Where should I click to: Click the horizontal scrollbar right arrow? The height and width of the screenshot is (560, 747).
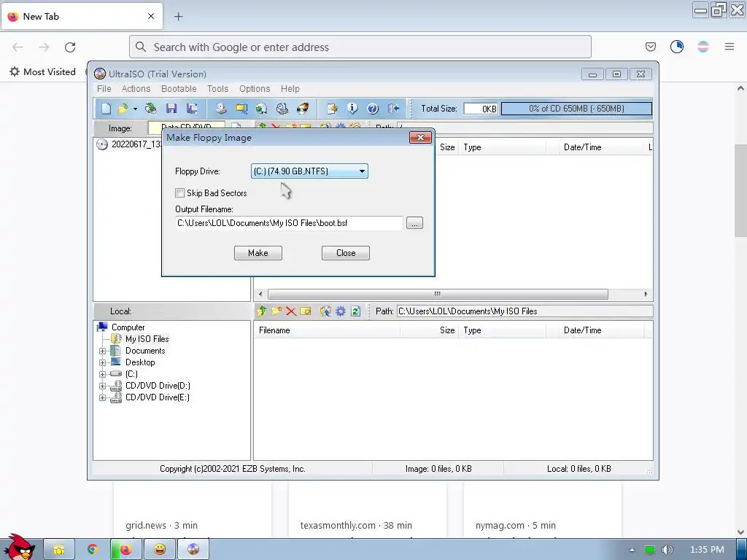[x=646, y=294]
